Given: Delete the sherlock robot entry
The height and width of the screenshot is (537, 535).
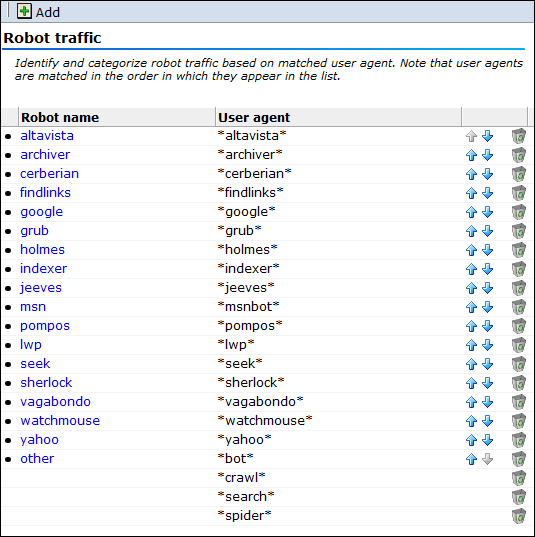Looking at the screenshot, I should coord(519,383).
